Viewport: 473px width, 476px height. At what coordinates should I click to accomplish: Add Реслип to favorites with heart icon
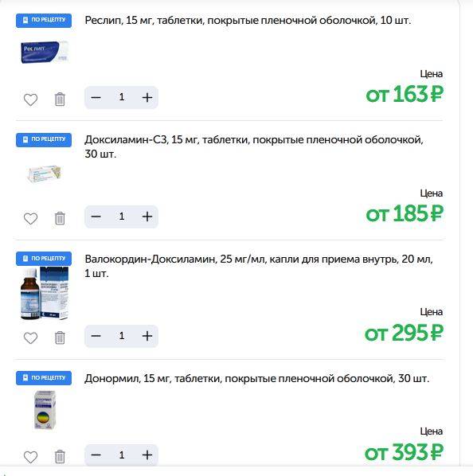(30, 99)
